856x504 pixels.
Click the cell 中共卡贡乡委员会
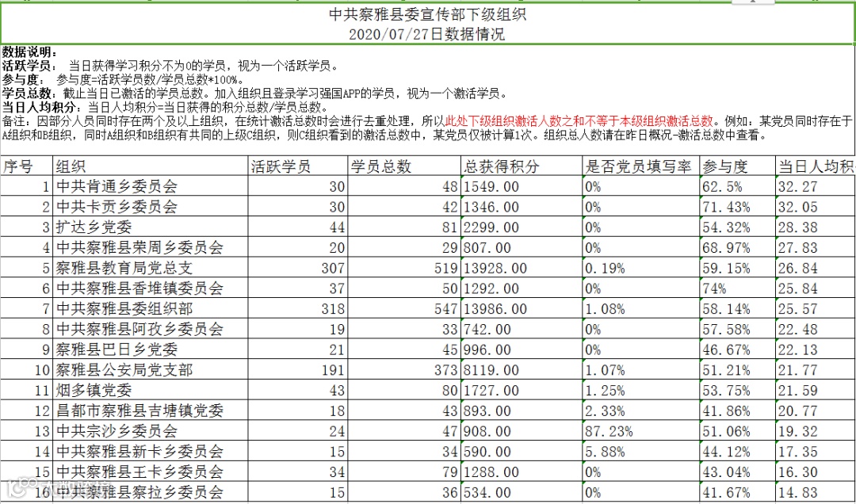[151, 207]
